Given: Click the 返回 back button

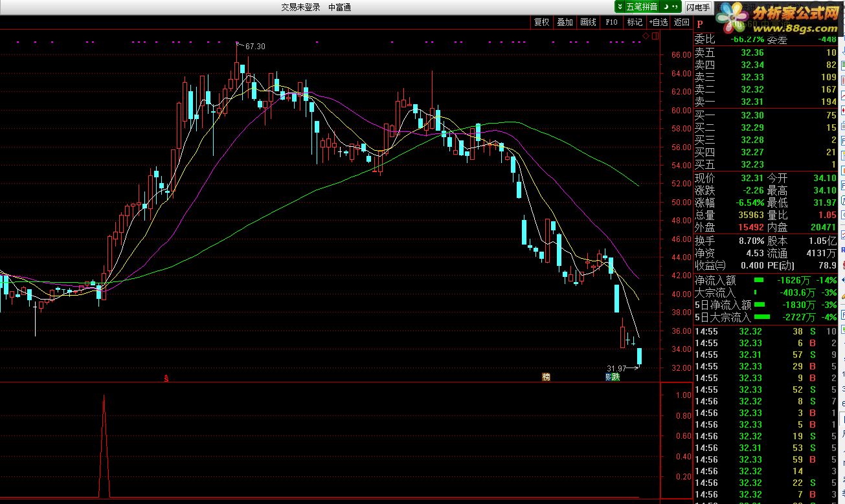Looking at the screenshot, I should point(682,22).
